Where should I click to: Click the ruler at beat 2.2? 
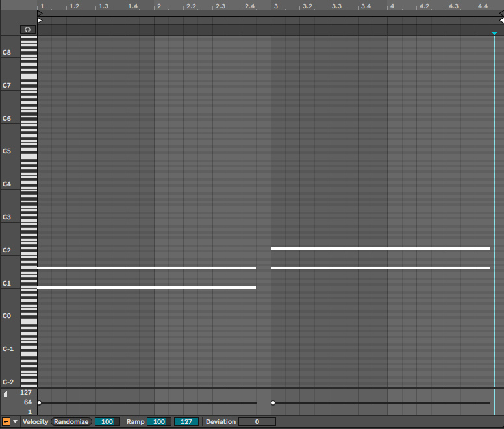pyautogui.click(x=191, y=6)
